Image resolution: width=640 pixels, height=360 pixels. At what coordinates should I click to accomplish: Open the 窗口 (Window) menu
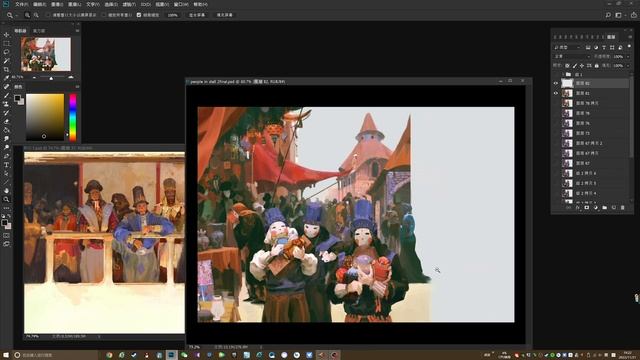[181, 4]
